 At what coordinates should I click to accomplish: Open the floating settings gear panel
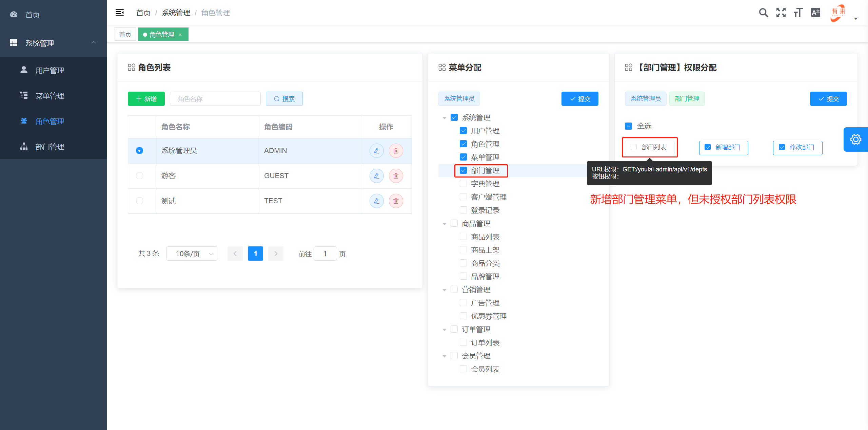856,139
